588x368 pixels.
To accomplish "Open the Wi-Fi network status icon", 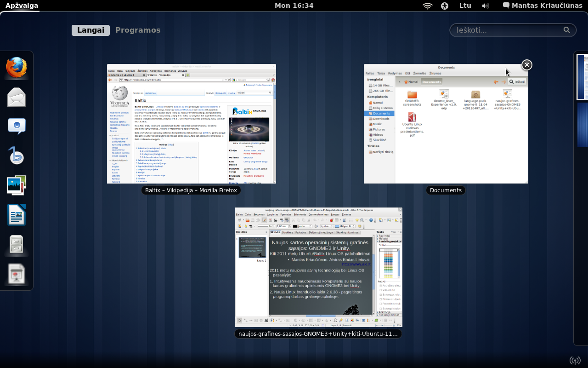I will pyautogui.click(x=428, y=6).
